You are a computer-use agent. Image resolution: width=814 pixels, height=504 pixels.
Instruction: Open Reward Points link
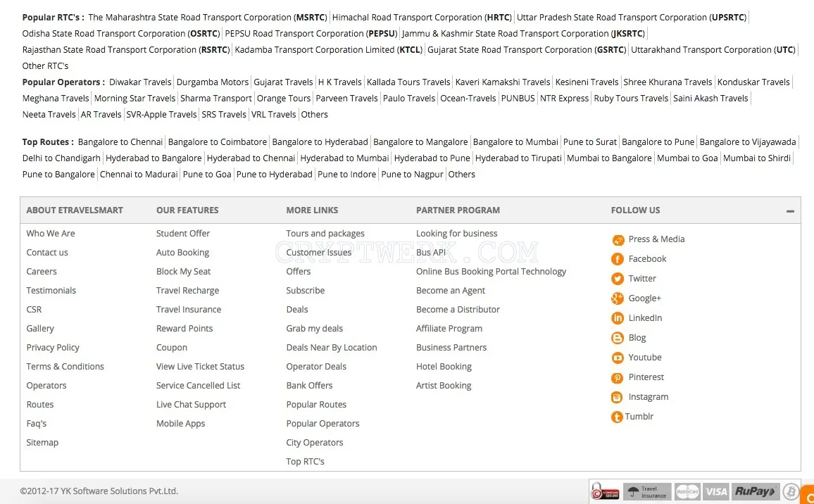pyautogui.click(x=184, y=328)
